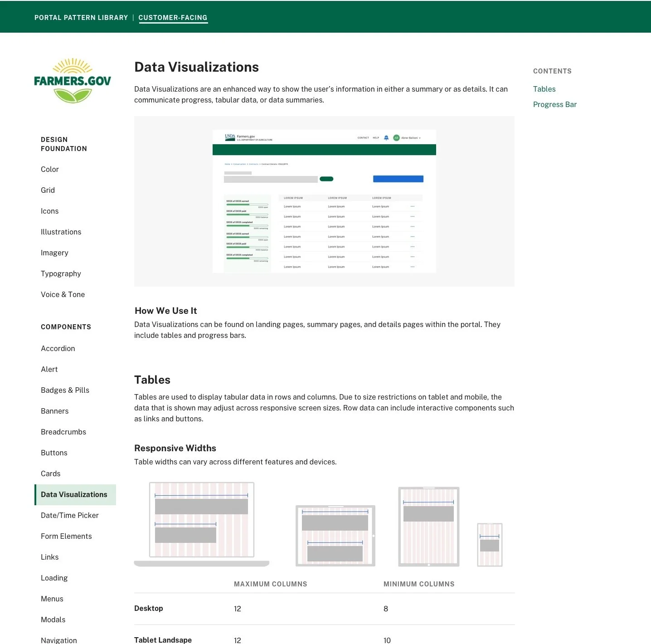The height and width of the screenshot is (644, 651).
Task: Open the Date/Time Picker page
Action: coord(70,515)
